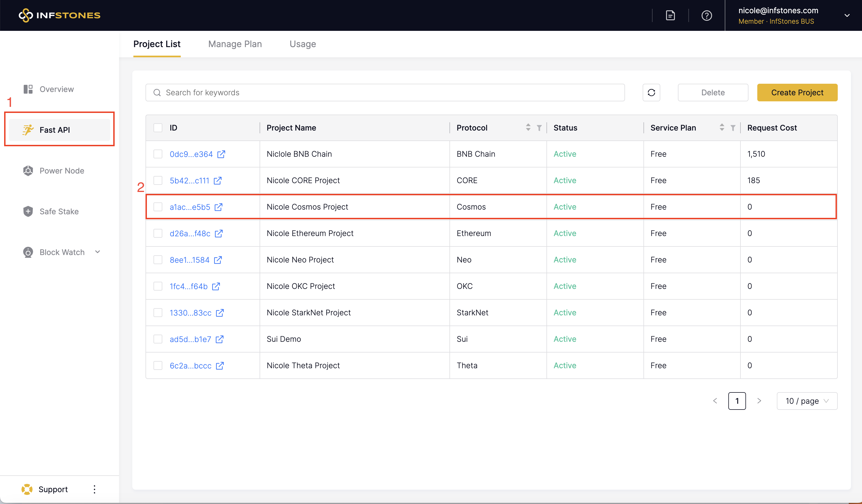Open the documentation icon in header
This screenshot has height=504, width=862.
click(x=670, y=15)
